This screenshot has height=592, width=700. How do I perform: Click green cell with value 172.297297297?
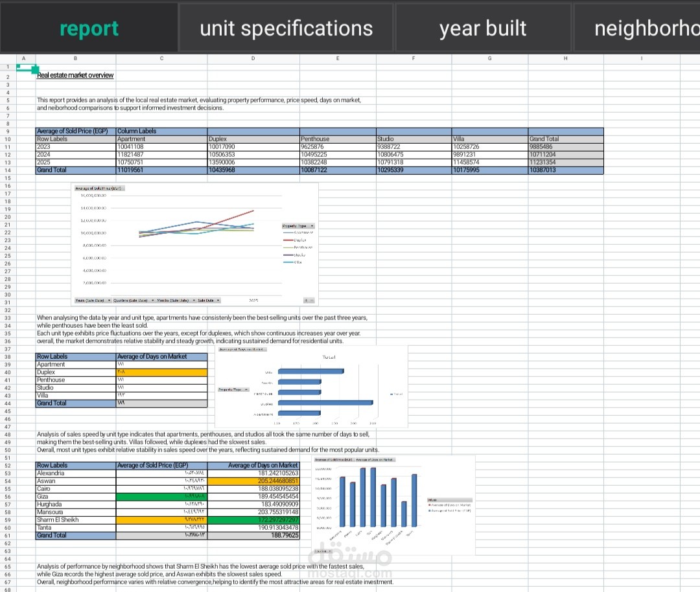point(253,519)
